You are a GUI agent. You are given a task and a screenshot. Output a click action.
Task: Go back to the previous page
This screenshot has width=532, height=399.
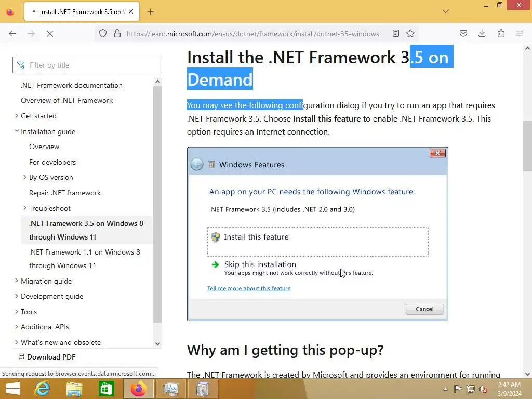click(12, 34)
